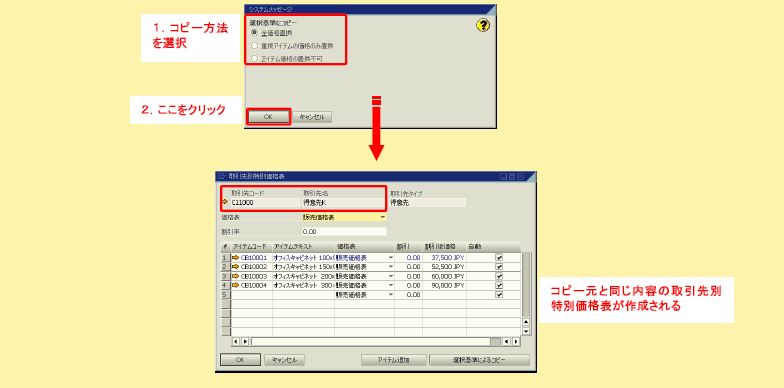784x388 pixels.
Task: Click the far-right horizontal scroll arrow of table
Action: [x=516, y=342]
